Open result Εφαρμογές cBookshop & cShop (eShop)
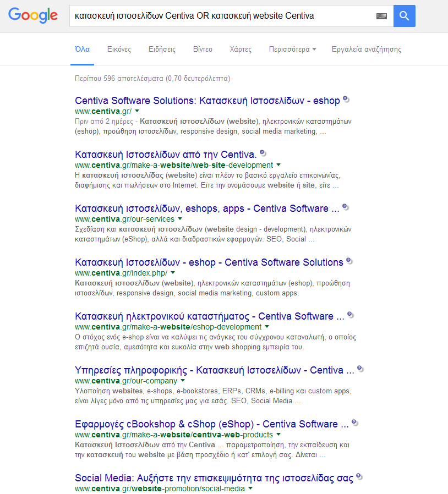The width and height of the screenshot is (448, 494). click(x=211, y=424)
